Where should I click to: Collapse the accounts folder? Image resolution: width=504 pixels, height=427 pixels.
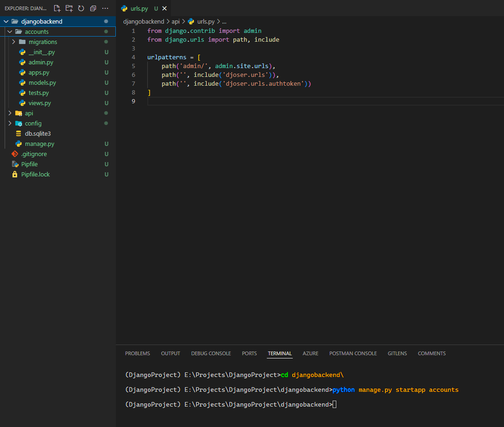(x=37, y=31)
